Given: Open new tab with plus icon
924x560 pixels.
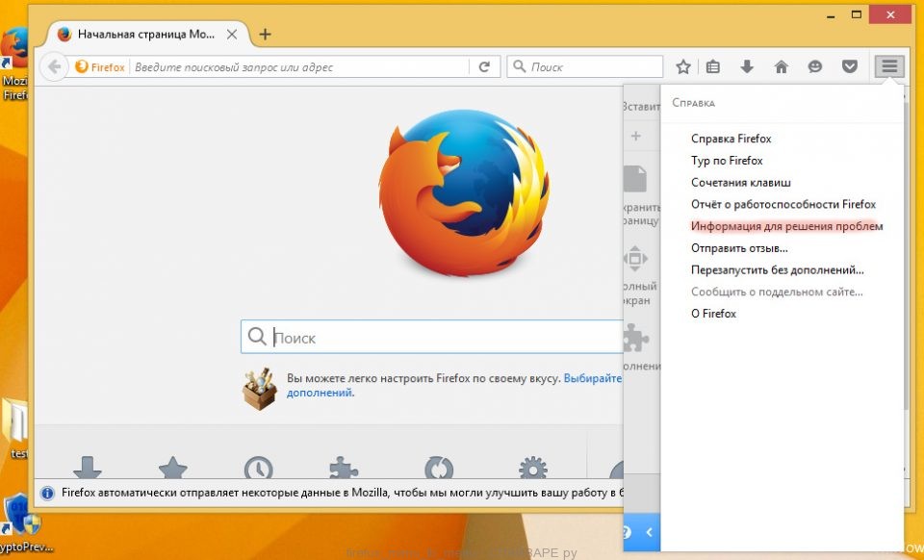Looking at the screenshot, I should point(266,34).
